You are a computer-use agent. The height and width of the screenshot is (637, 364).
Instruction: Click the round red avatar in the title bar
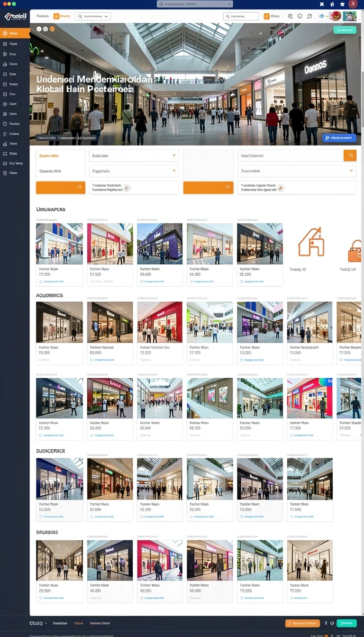point(352,4)
